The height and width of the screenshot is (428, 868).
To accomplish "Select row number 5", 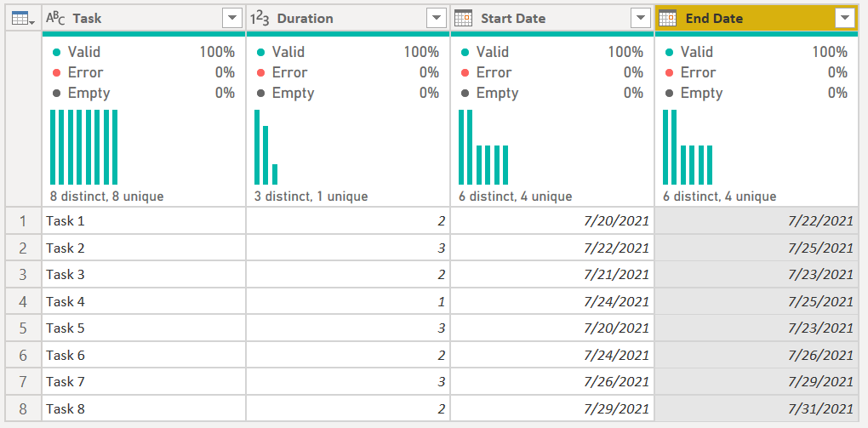I will click(23, 328).
